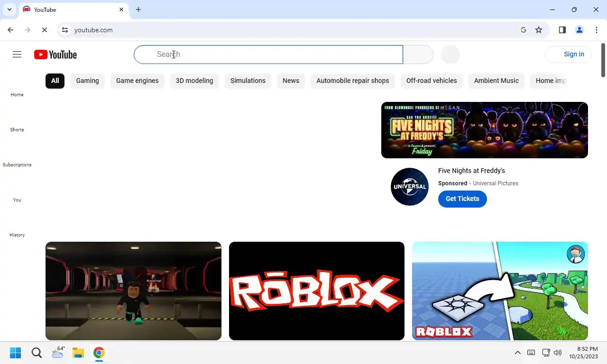Open the Five Nights at Freddy's title link

pos(471,171)
